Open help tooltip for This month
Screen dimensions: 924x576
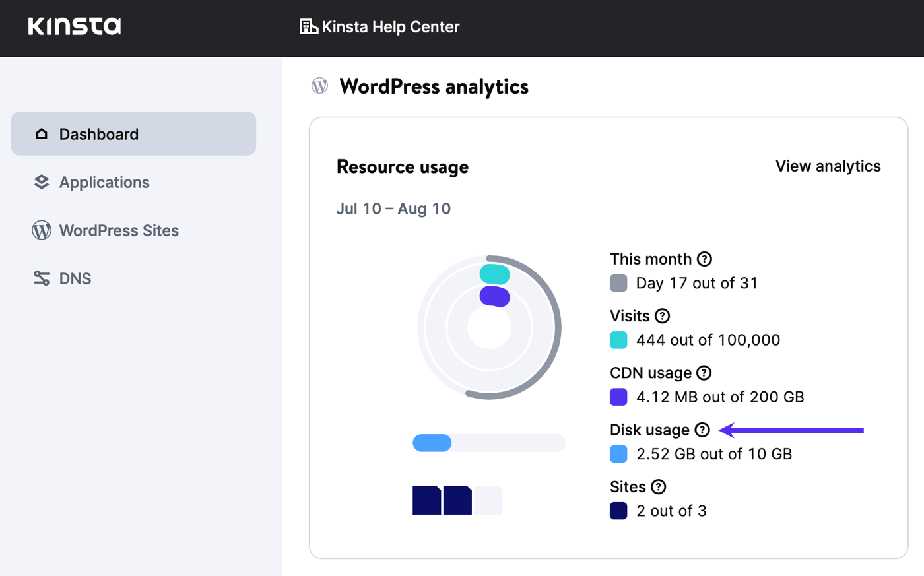pos(704,259)
